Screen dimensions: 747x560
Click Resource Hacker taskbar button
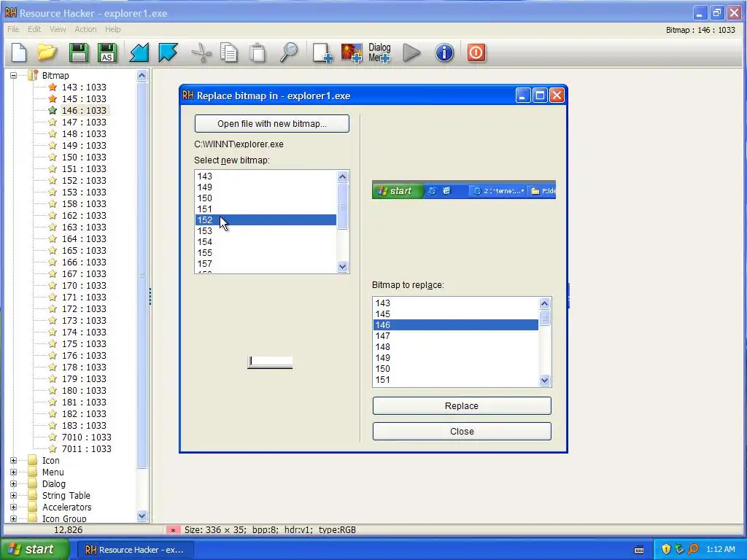tap(134, 550)
